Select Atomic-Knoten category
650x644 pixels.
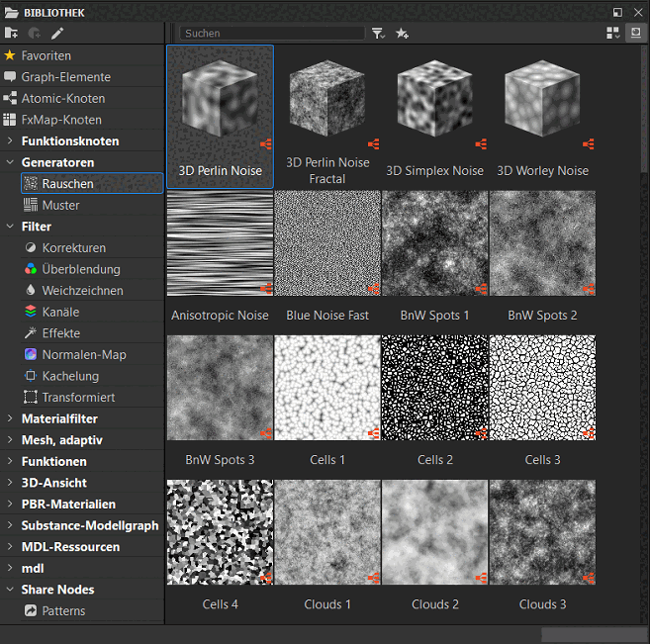pyautogui.click(x=82, y=98)
